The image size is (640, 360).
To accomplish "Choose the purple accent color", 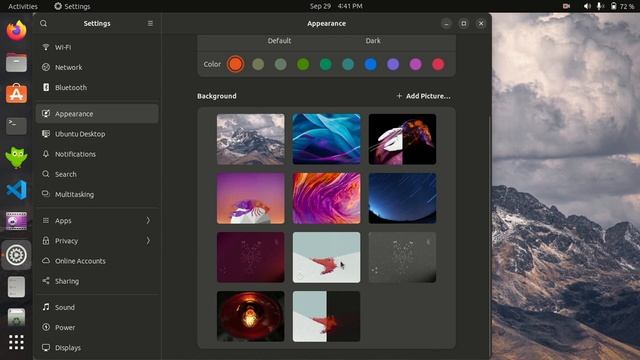I will [x=393, y=64].
